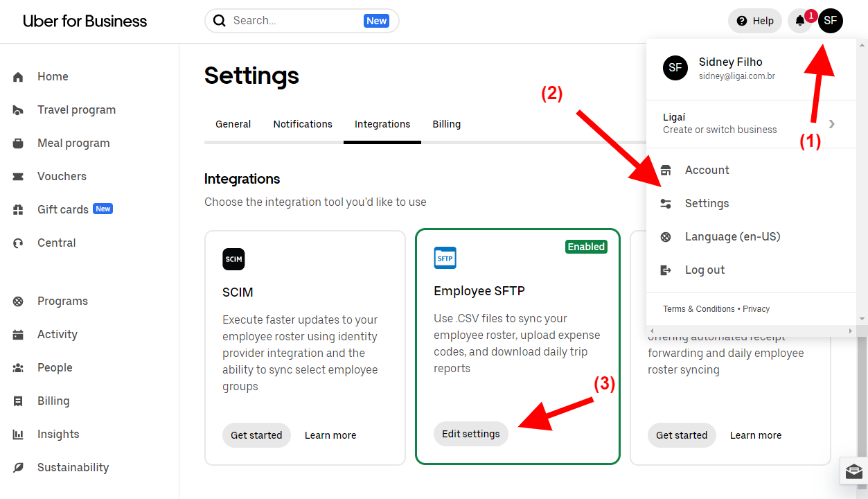Viewport: 868px width, 499px height.
Task: Click the SF avatar beside Sidney Filho
Action: click(675, 68)
